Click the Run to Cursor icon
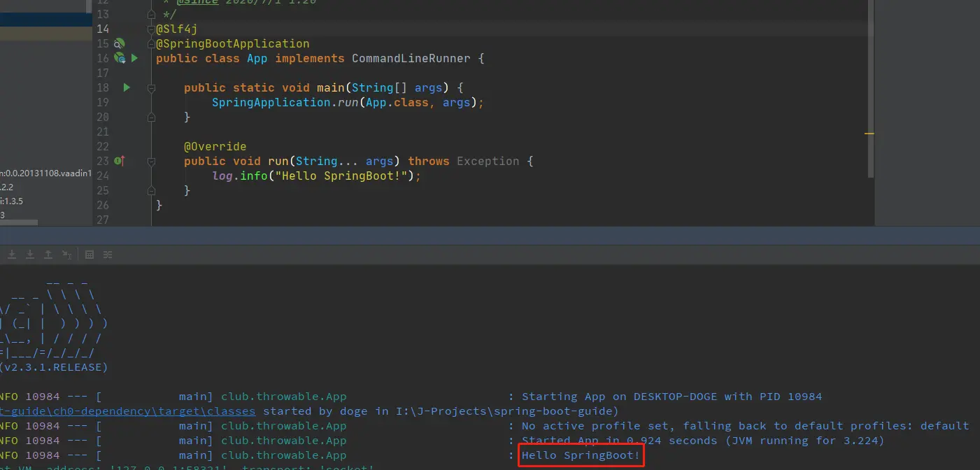 67,255
